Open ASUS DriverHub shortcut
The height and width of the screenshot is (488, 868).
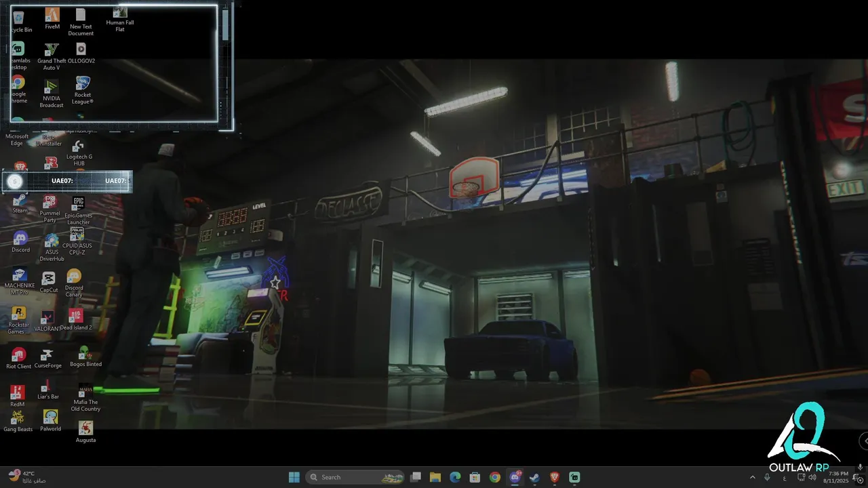[52, 248]
